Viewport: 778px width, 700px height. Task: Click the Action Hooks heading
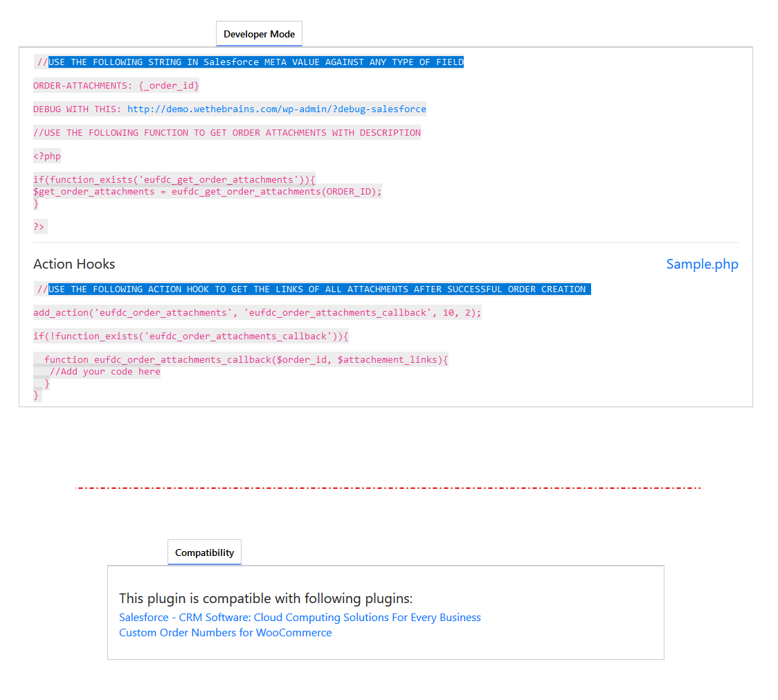pyautogui.click(x=74, y=264)
